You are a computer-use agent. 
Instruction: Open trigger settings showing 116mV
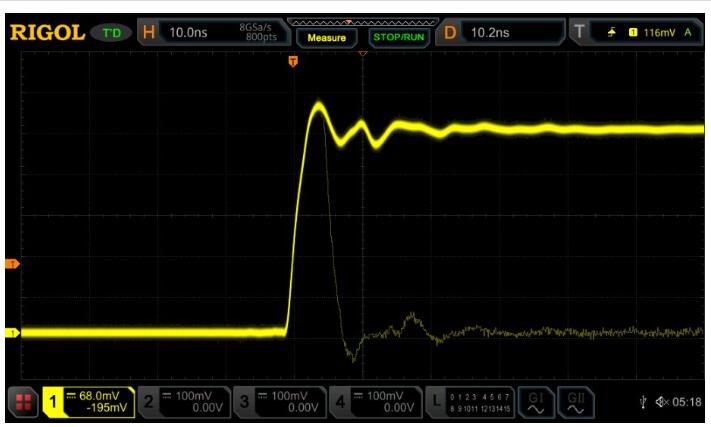tap(636, 33)
